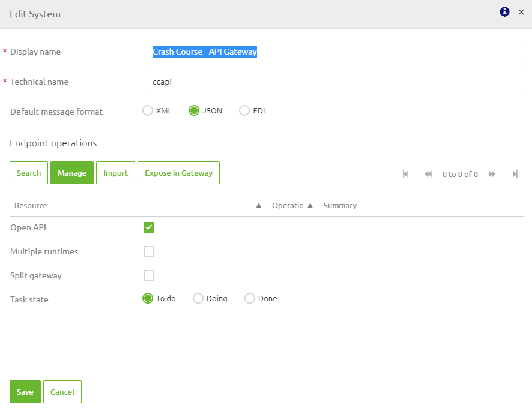
Task: Sort by the Operation column arrow
Action: [x=310, y=205]
